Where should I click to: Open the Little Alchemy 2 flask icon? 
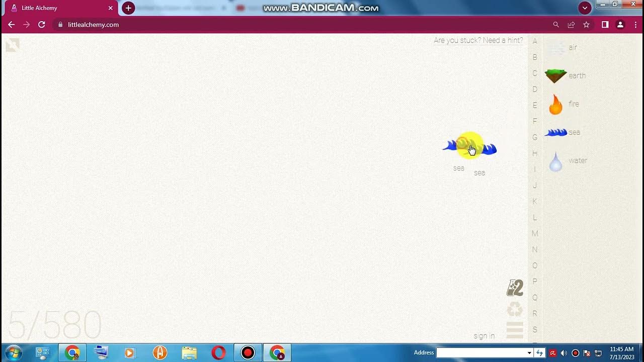click(515, 288)
